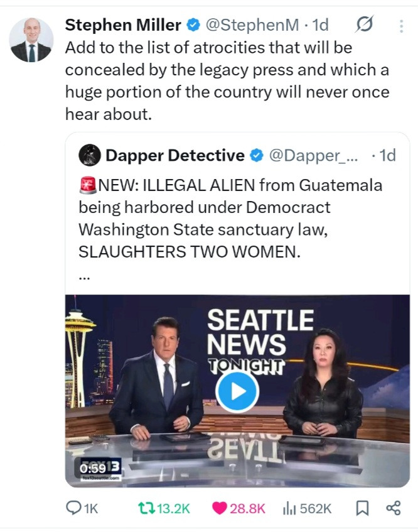The width and height of the screenshot is (418, 532).
Task: Click Dapper Detective's avatar icon
Action: [x=90, y=155]
